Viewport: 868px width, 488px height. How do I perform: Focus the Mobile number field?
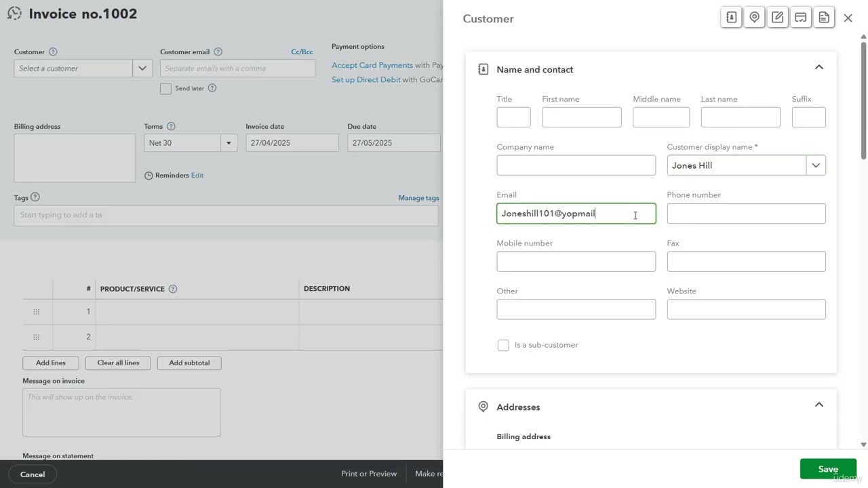tap(576, 262)
